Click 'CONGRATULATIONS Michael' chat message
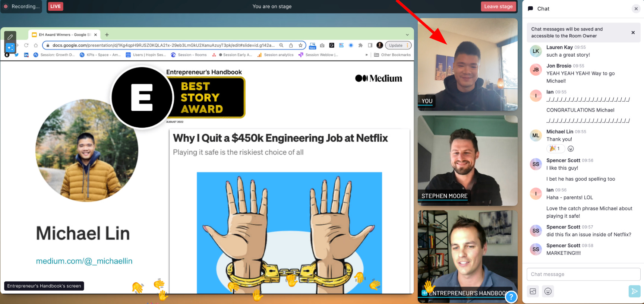Image resolution: width=644 pixels, height=304 pixels. [x=580, y=110]
